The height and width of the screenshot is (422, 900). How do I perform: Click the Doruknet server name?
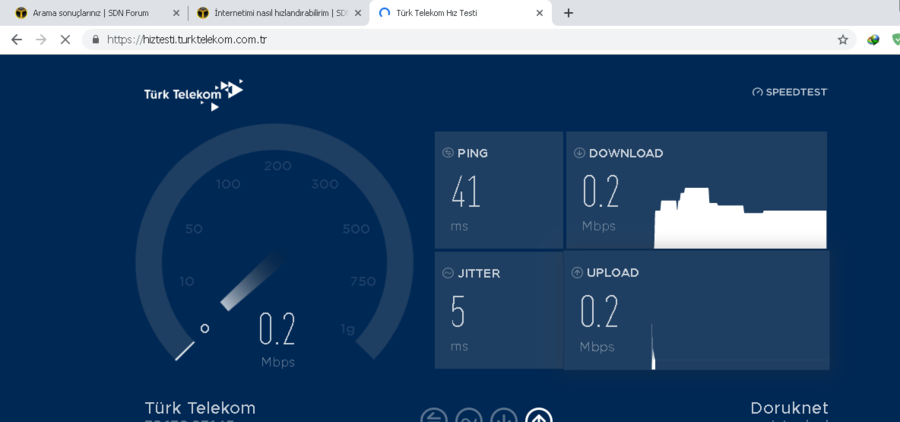coord(789,408)
